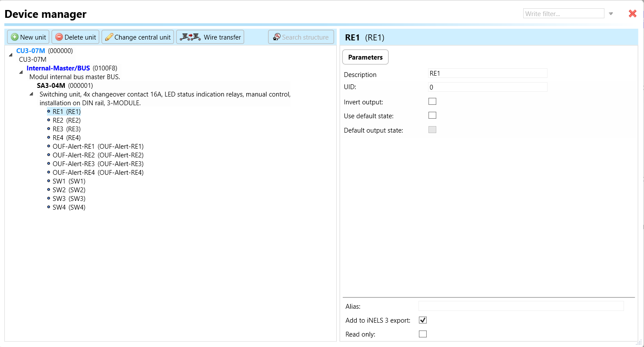Screen dimensions: 644x347
Task: Collapse the Internal-Master/BUS node
Action: click(x=21, y=72)
